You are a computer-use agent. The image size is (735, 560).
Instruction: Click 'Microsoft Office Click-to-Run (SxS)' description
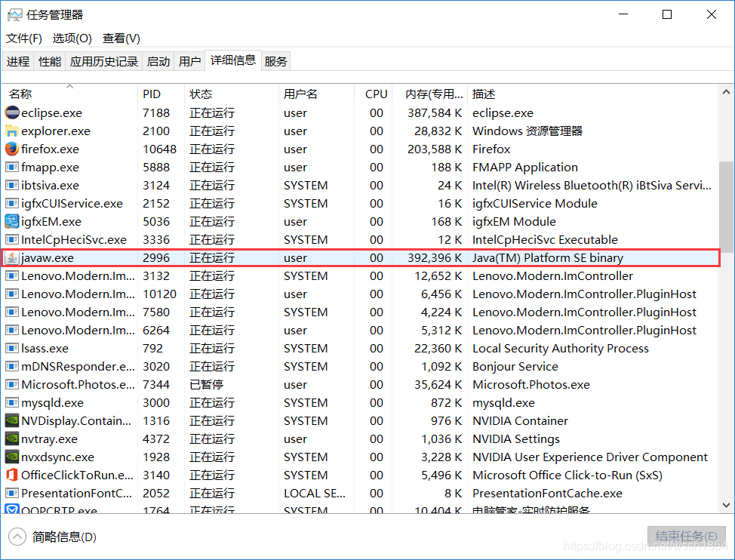pos(567,475)
